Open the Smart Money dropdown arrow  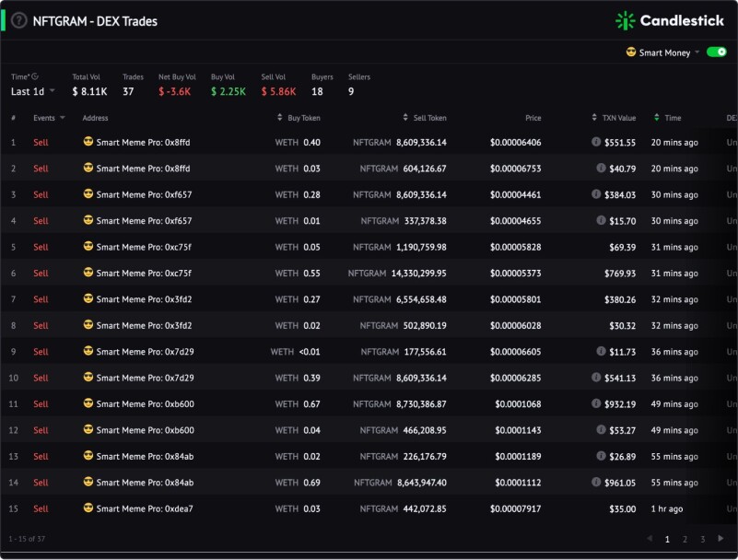coord(697,52)
